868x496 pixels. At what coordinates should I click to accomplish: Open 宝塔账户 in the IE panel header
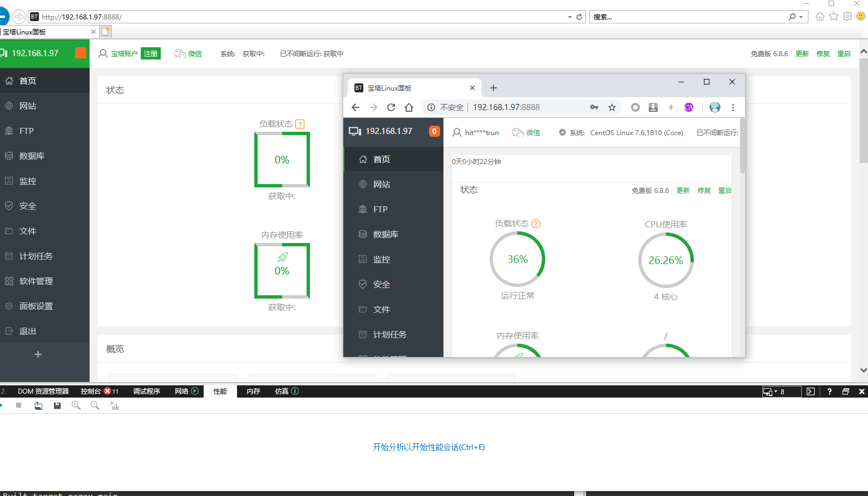(x=124, y=54)
